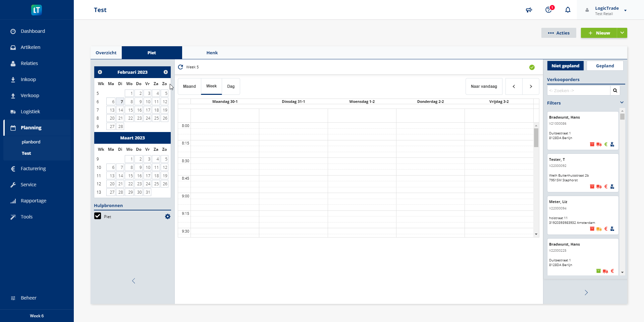
Task: Click the search magnifier in Verkooporders
Action: tap(615, 90)
